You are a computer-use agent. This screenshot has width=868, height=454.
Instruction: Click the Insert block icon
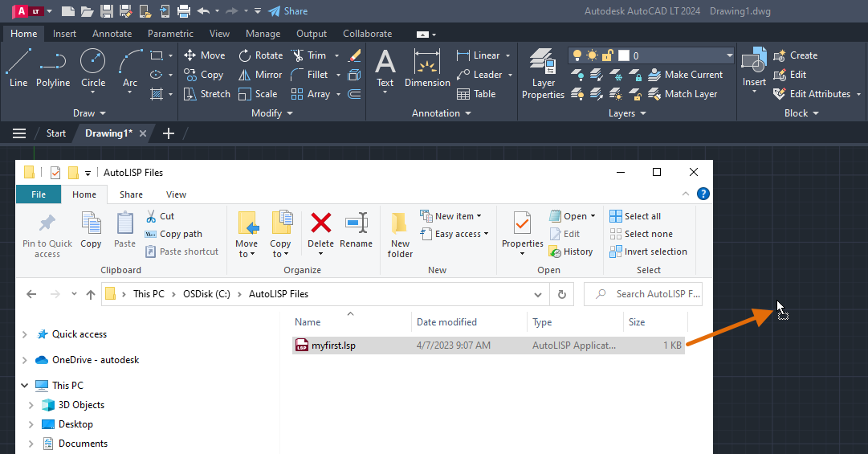754,59
